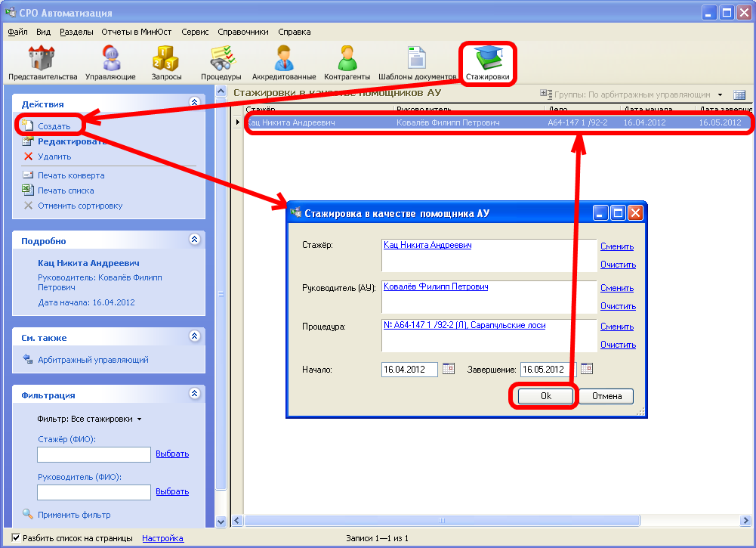756x548 pixels.
Task: Click the Настройка link in status bar
Action: tap(162, 538)
